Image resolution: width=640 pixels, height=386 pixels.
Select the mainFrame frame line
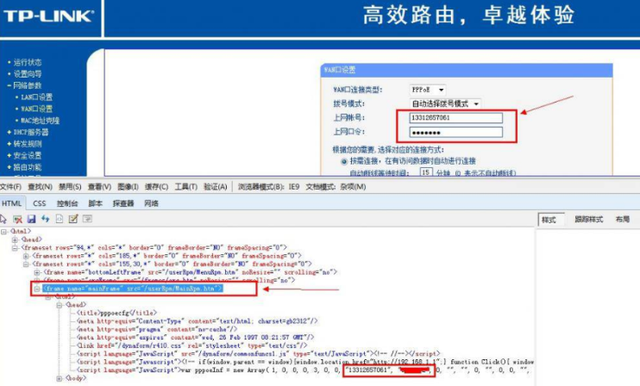(x=133, y=288)
